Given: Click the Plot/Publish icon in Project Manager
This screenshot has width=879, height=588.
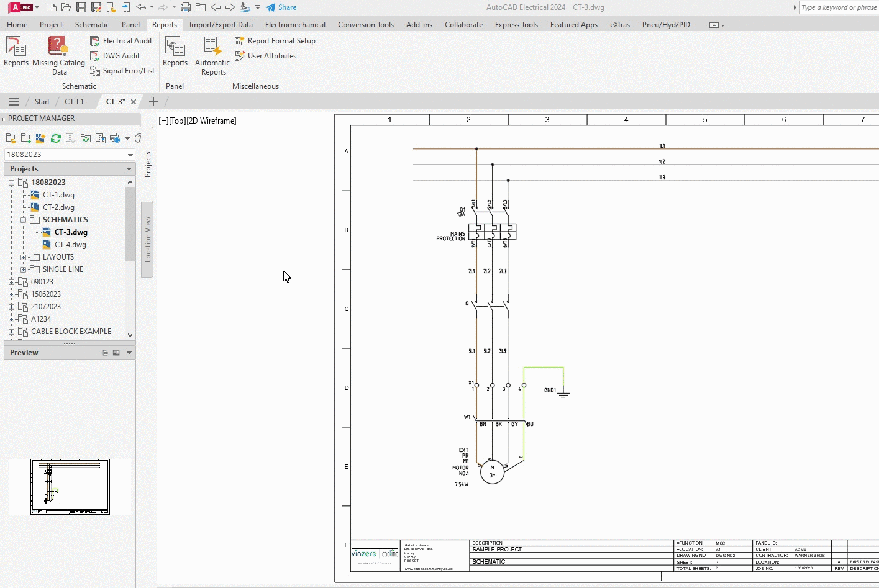Looking at the screenshot, I should 115,138.
